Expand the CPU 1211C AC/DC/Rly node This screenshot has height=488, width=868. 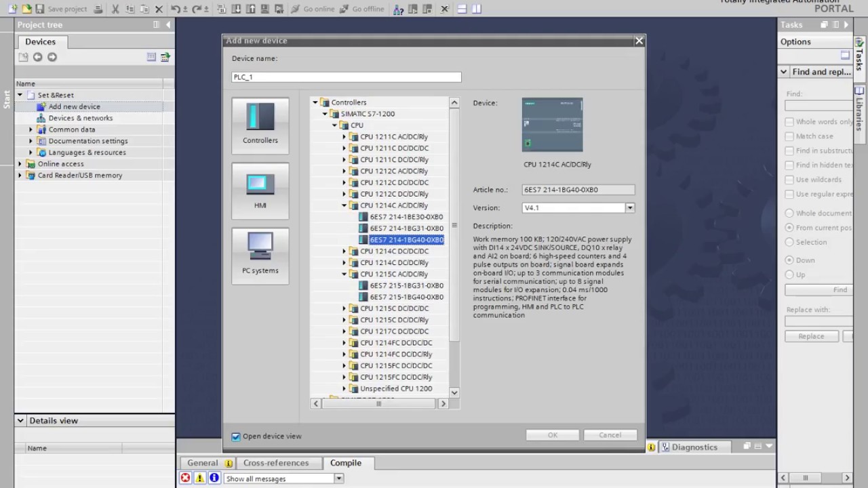(344, 137)
